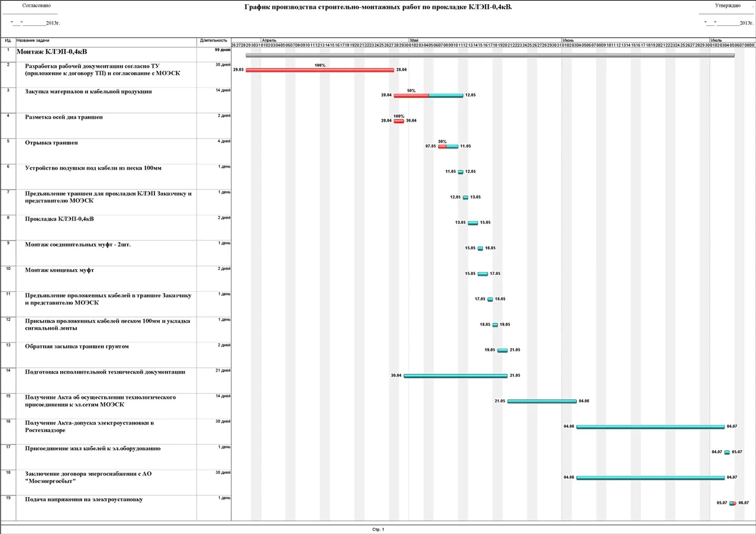
Task: Click row number 14 in Ид. column
Action: 8,370
